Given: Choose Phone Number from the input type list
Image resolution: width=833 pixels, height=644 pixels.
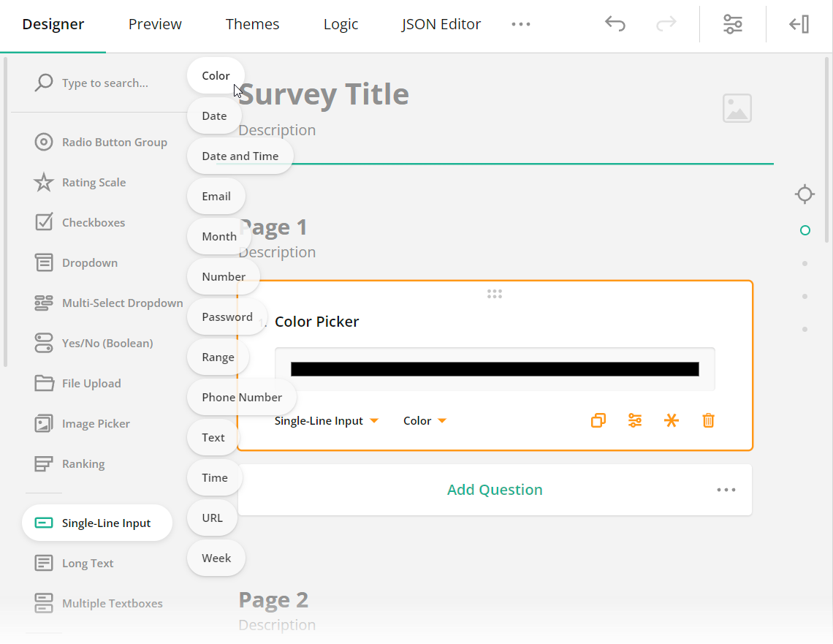Looking at the screenshot, I should pyautogui.click(x=242, y=397).
